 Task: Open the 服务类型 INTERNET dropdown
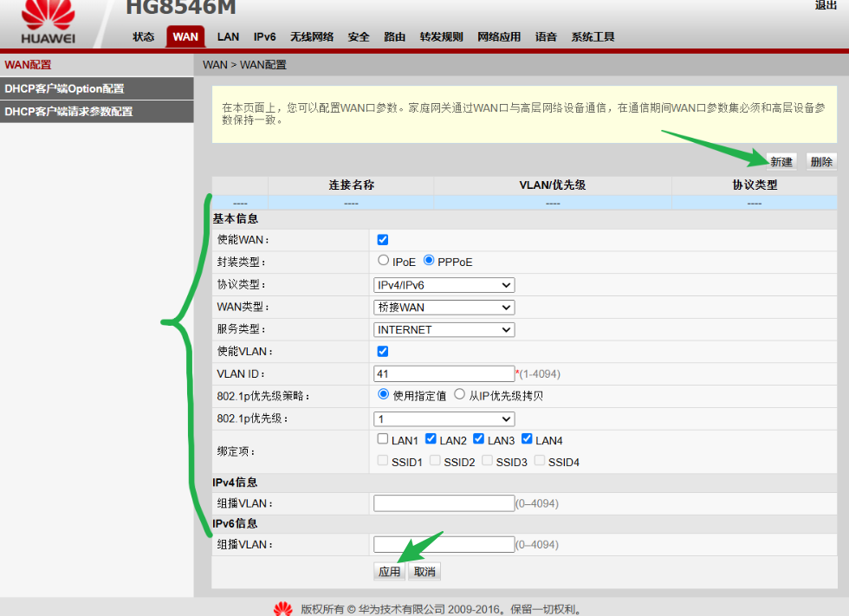click(444, 329)
